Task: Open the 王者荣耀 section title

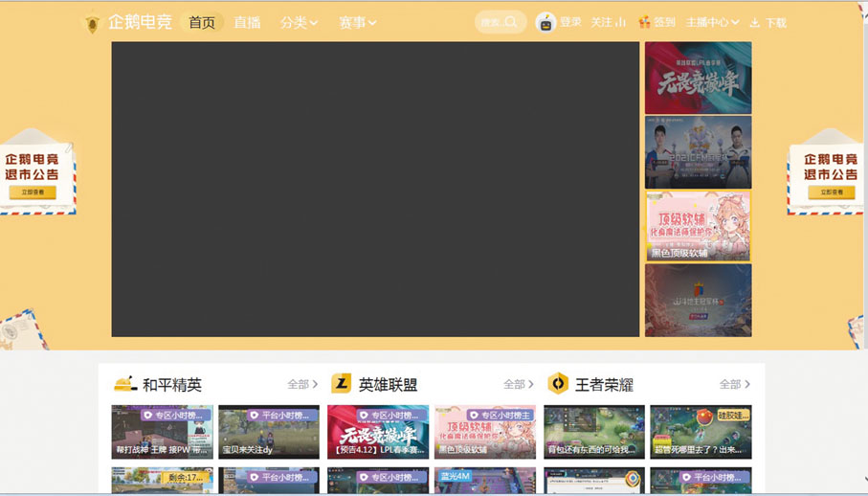Action: pyautogui.click(x=604, y=385)
